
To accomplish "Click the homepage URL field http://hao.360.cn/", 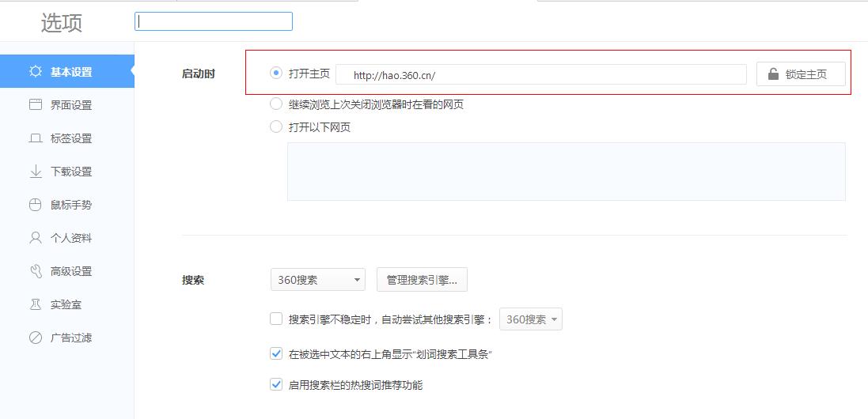I will [541, 74].
